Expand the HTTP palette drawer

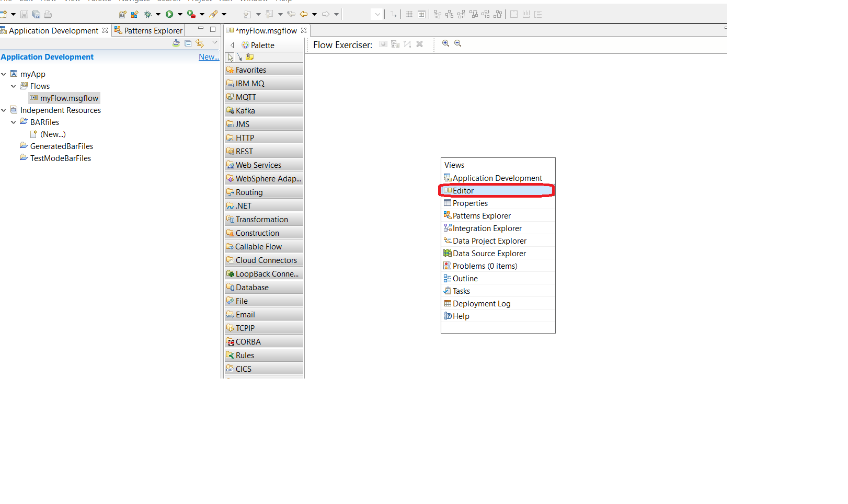pyautogui.click(x=264, y=138)
